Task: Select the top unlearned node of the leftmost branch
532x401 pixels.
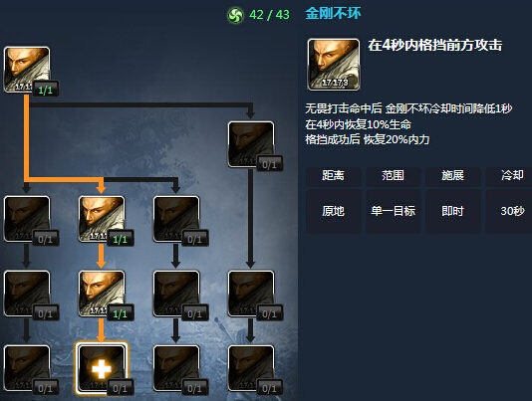Action: click(27, 219)
